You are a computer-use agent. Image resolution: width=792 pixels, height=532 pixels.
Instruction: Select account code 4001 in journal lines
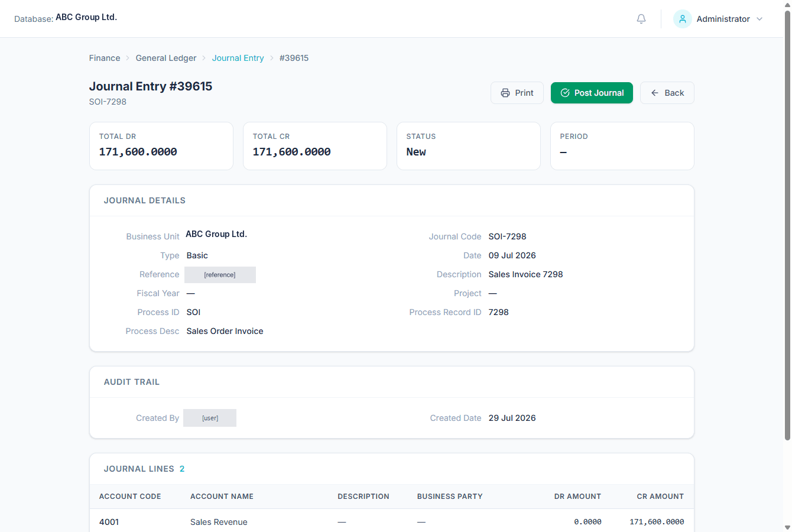pyautogui.click(x=109, y=522)
